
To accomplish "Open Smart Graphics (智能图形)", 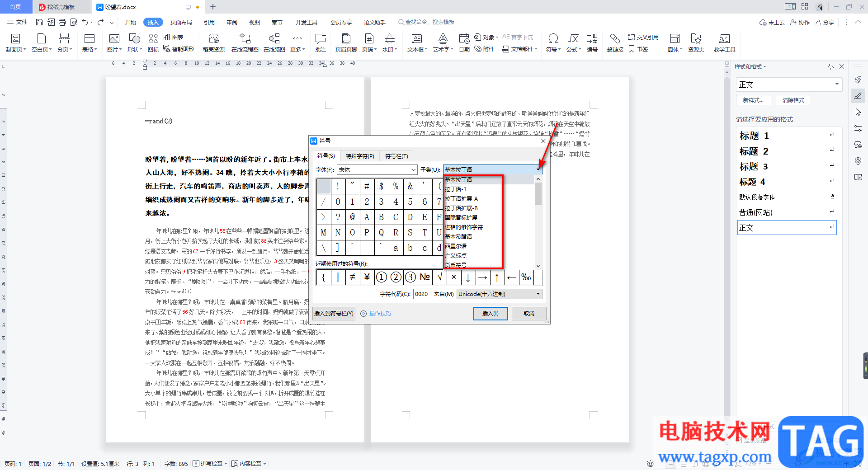I will pyautogui.click(x=179, y=49).
